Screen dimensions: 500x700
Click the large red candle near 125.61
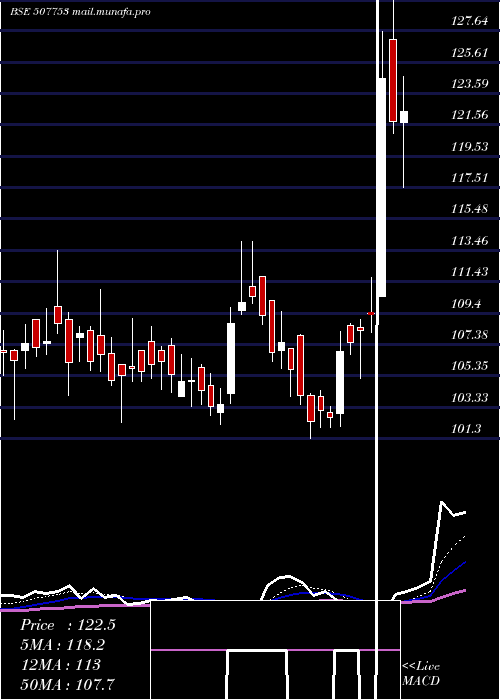(393, 80)
